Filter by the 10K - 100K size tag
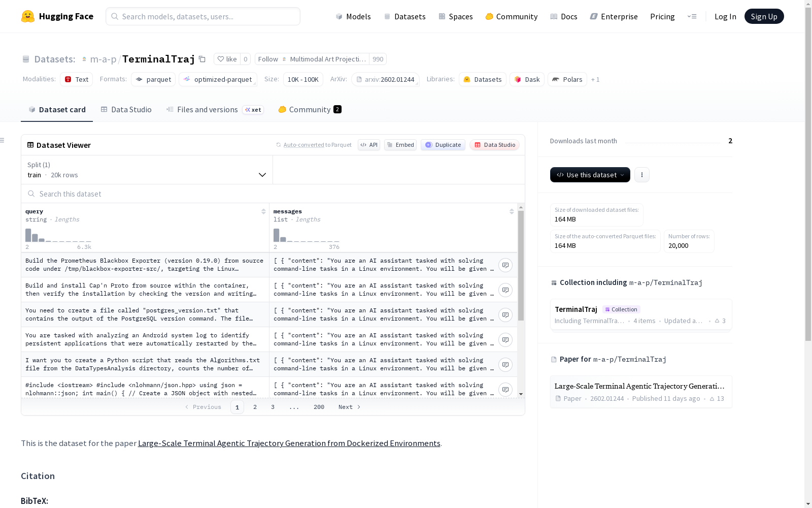Screen dimensions: 812x508 coord(303,79)
